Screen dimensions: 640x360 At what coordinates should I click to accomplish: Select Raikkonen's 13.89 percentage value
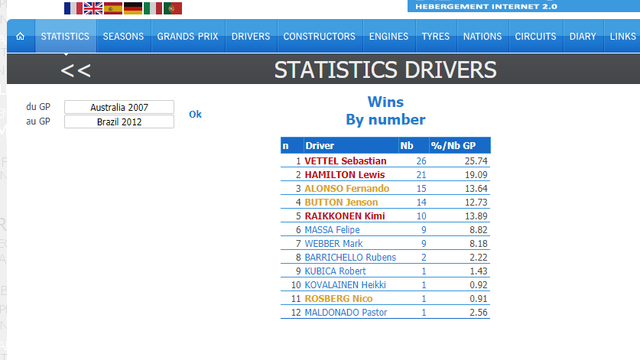pos(476,216)
